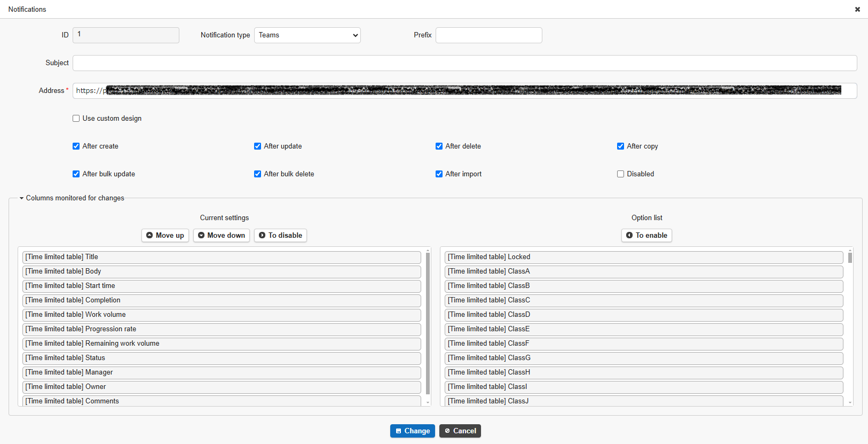Uncheck the After bulk update checkbox

tap(76, 174)
